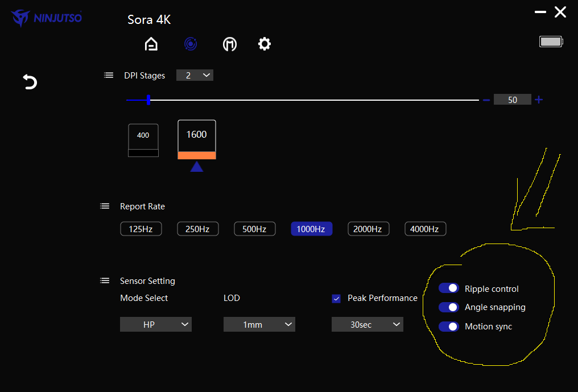This screenshot has height=392, width=578.
Task: Set report rate to 250Hz
Action: pos(197,229)
